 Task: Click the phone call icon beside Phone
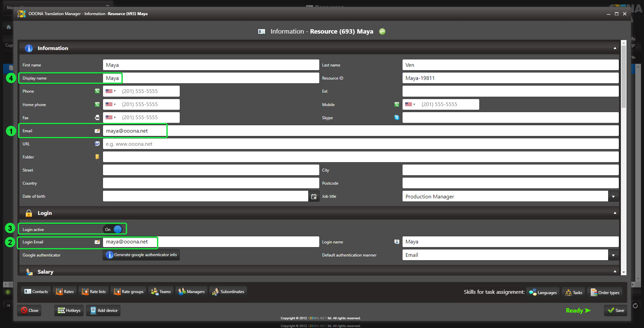click(x=97, y=91)
